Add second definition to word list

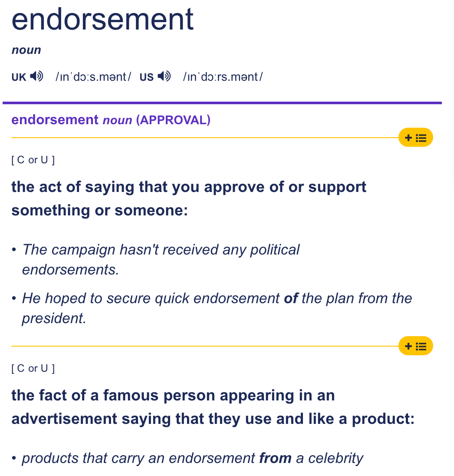click(x=415, y=346)
